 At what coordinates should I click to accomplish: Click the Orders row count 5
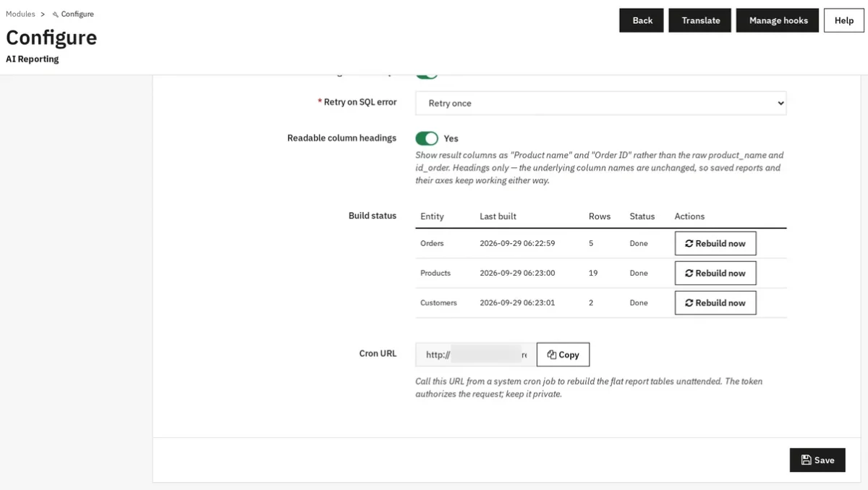591,243
